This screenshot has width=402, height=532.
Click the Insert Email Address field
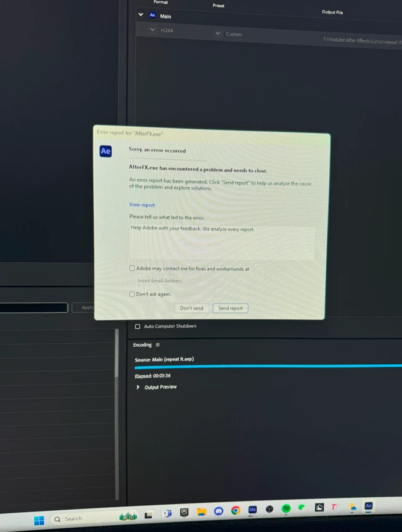(x=160, y=280)
